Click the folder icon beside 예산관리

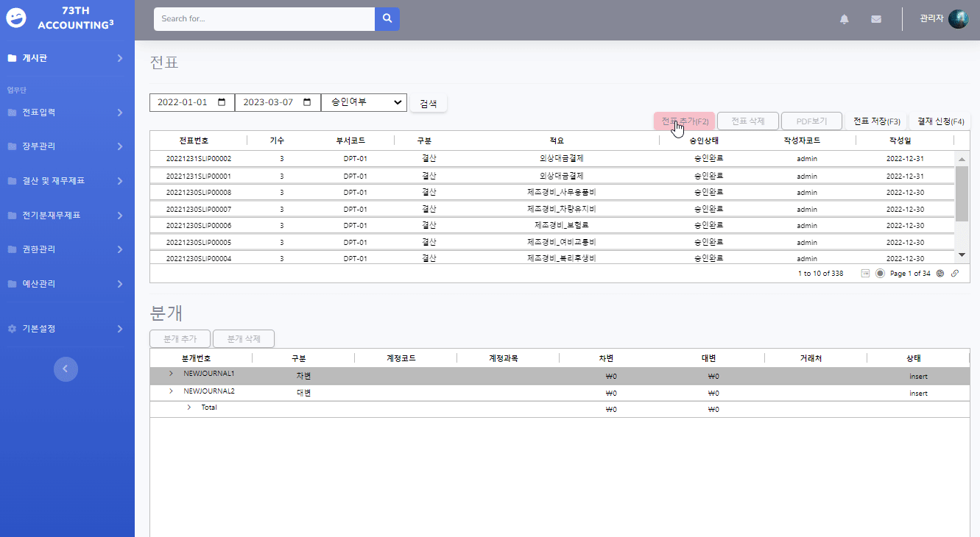point(12,284)
